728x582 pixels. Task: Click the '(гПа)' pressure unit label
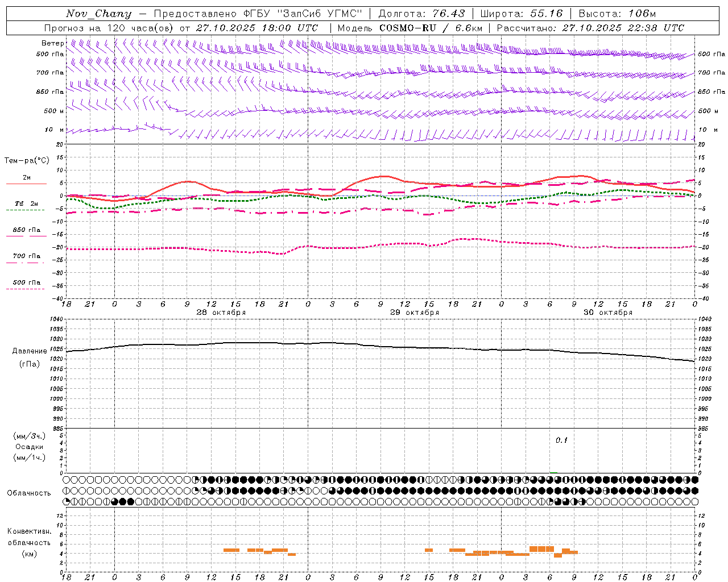(x=30, y=364)
